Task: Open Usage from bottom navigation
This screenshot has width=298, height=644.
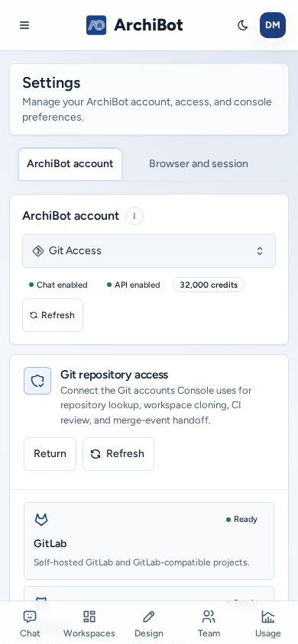Action: pos(268,623)
